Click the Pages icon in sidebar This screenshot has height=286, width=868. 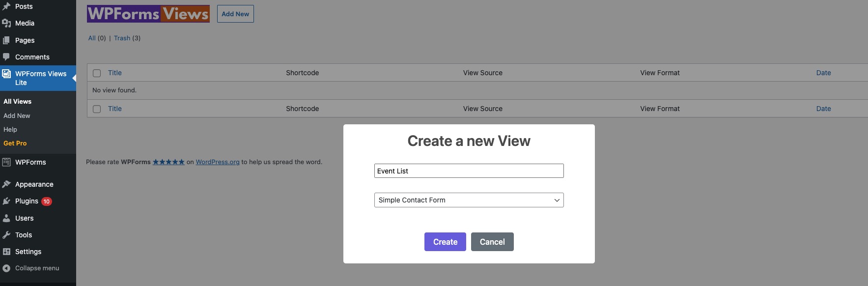(x=6, y=40)
